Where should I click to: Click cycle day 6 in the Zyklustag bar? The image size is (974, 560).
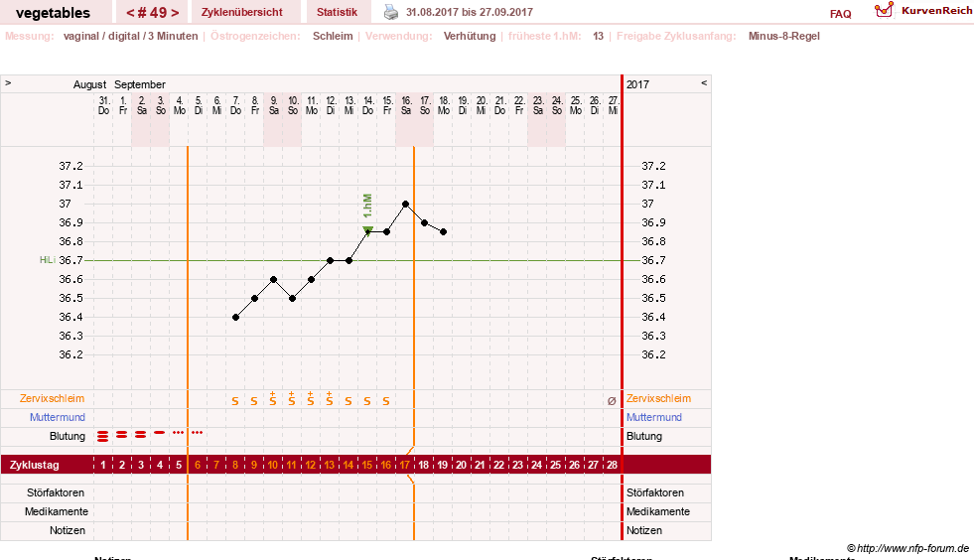point(198,465)
